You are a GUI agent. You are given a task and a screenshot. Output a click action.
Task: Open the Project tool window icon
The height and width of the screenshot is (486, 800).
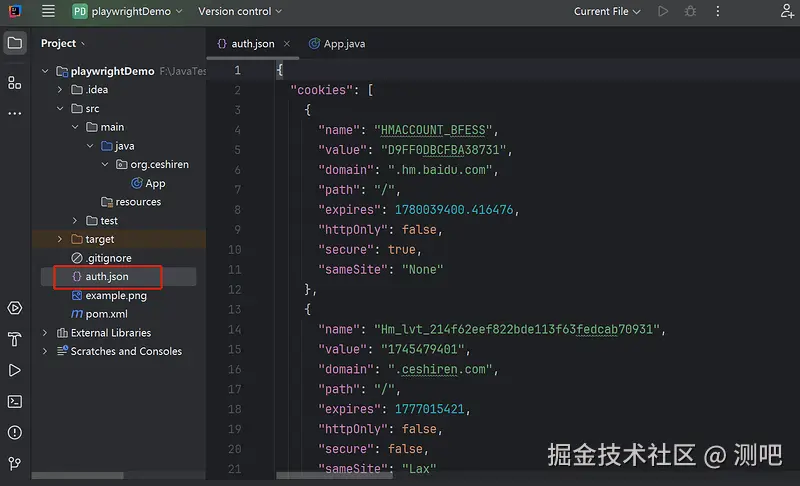coord(15,43)
